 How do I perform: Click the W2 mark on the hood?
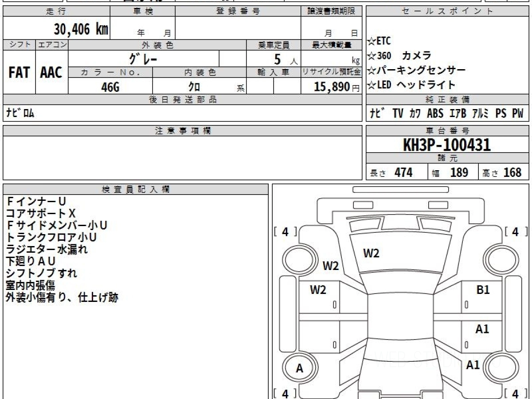pos(371,254)
